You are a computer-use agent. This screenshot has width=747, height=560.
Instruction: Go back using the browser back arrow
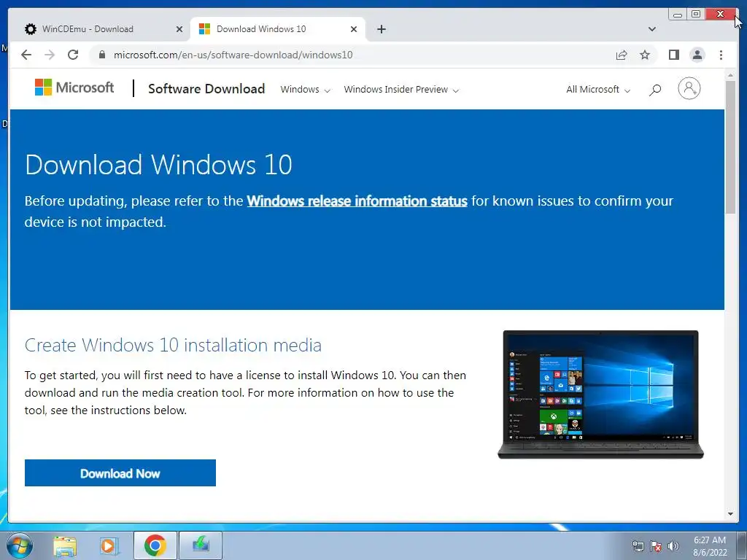[26, 55]
